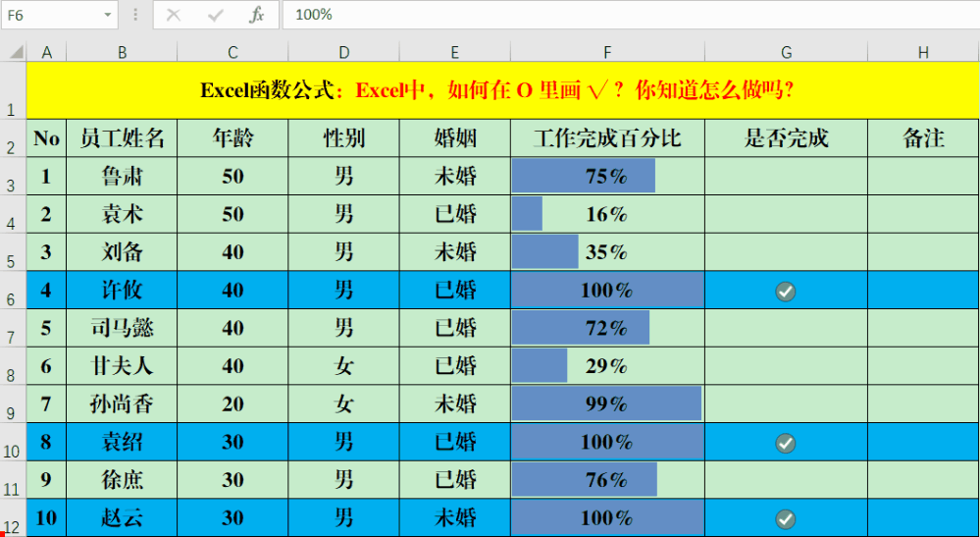Click the 99% progress bar cell
Image resolution: width=980 pixels, height=537 pixels.
coord(607,403)
